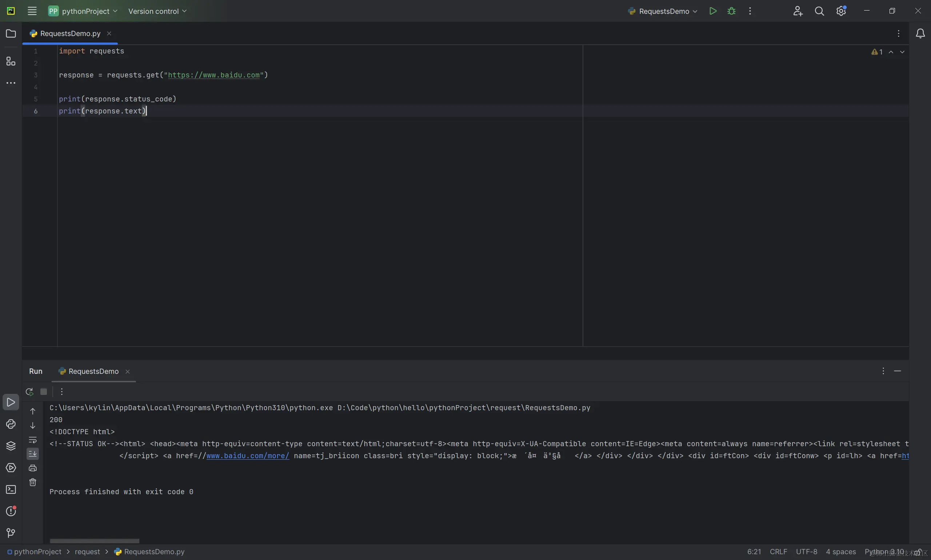Viewport: 931px width, 560px height.
Task: Change UTF-8 file encoding in status bar
Action: [x=807, y=552]
